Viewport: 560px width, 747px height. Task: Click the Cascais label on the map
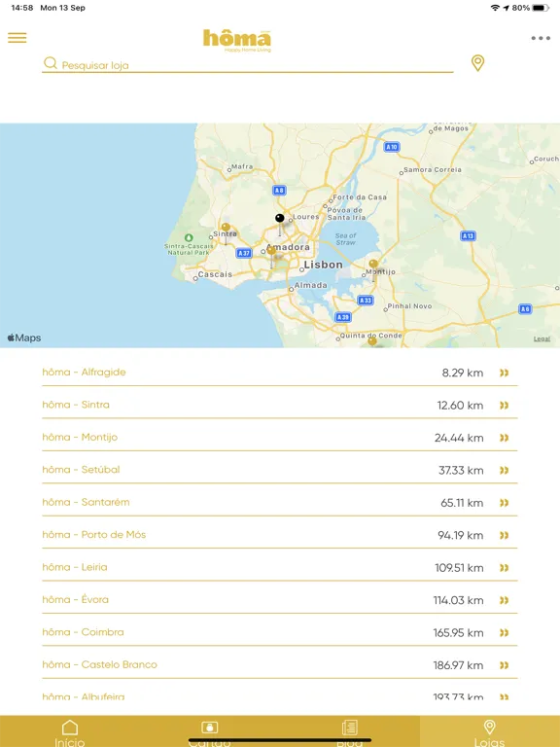[215, 274]
